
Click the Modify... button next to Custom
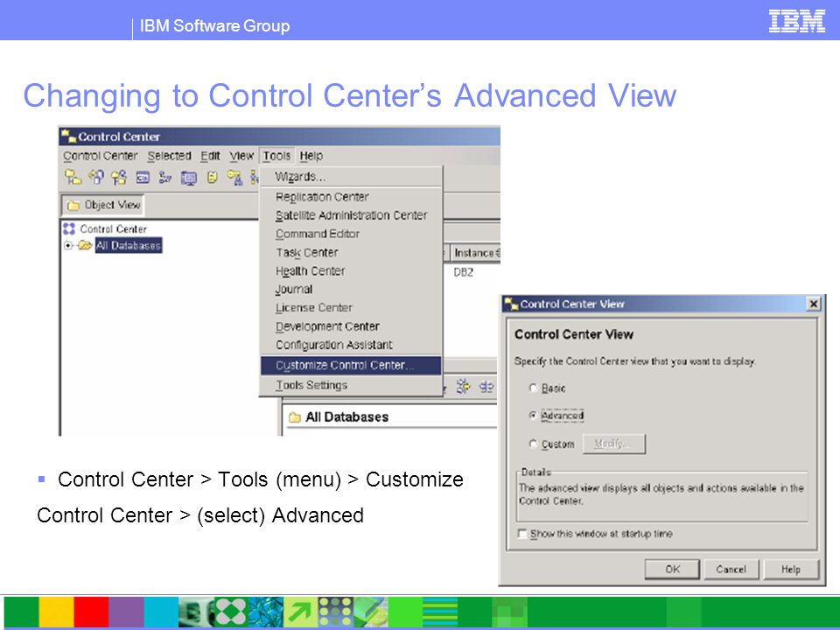pyautogui.click(x=614, y=444)
